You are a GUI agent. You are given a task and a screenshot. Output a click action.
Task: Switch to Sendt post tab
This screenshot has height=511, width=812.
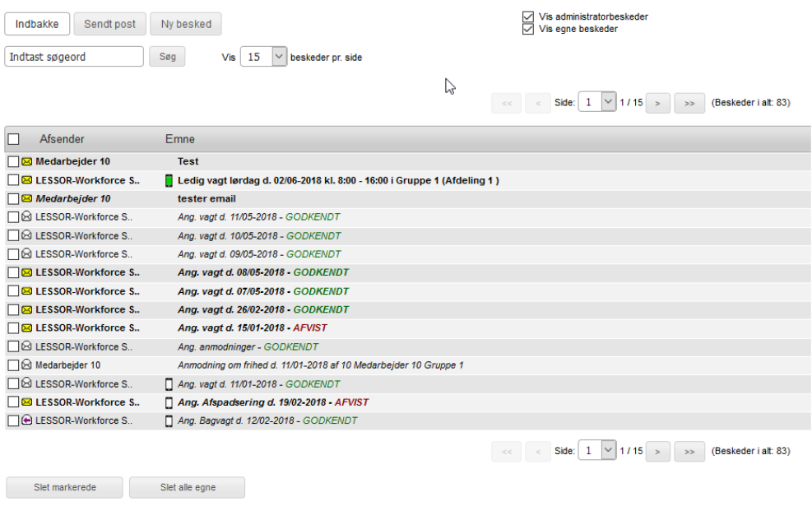click(x=109, y=24)
